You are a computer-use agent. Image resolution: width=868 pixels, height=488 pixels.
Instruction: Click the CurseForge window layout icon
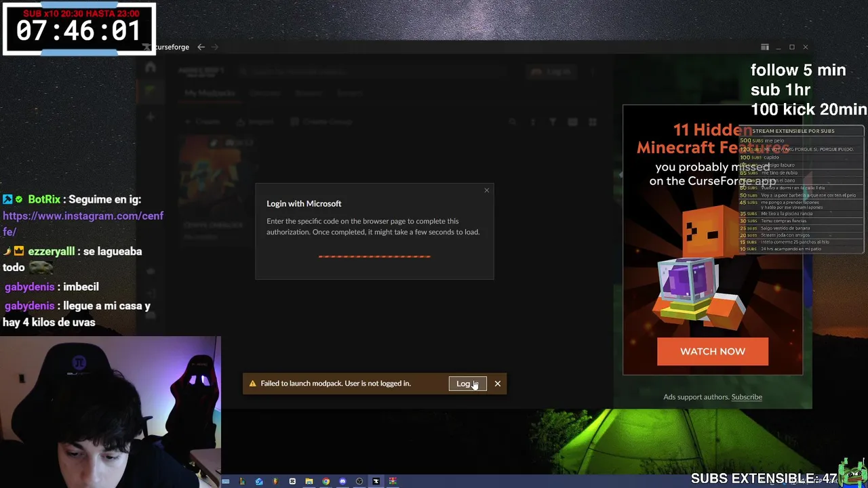(x=765, y=47)
